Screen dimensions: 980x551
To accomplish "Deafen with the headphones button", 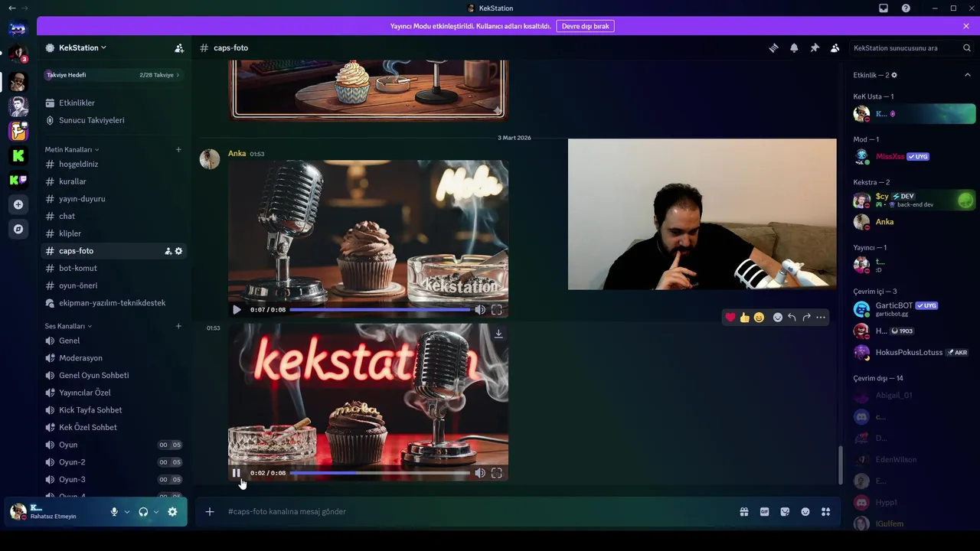I will tap(143, 512).
